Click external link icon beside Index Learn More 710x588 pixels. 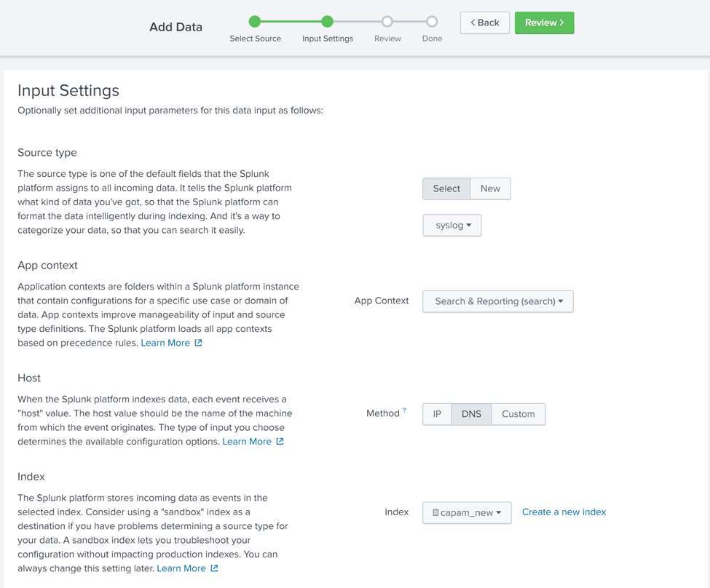tap(214, 568)
